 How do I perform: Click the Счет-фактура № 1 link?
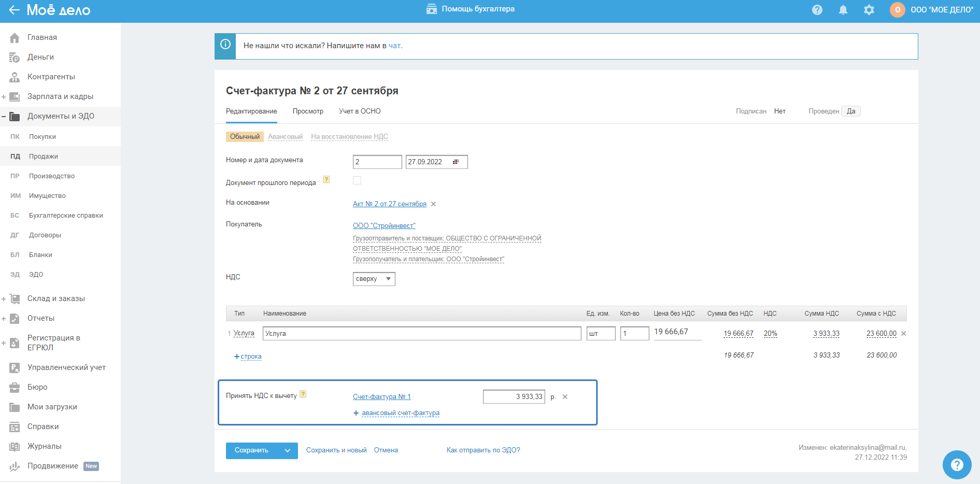coord(381,397)
